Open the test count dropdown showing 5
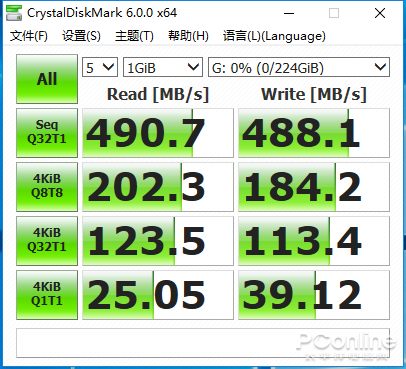406x369 pixels. pos(100,68)
